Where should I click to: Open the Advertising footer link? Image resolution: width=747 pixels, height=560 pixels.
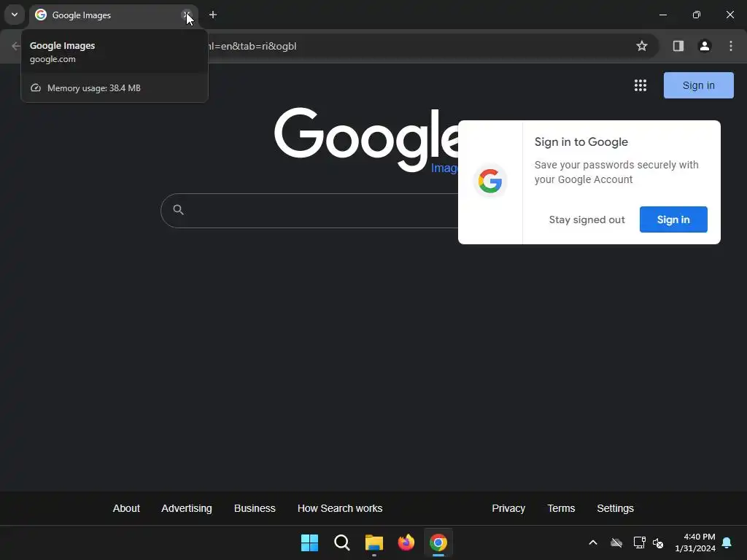pos(186,508)
